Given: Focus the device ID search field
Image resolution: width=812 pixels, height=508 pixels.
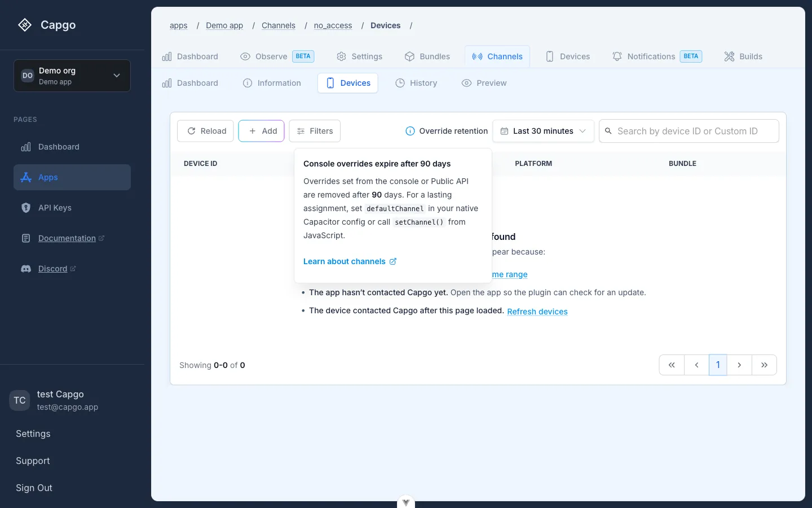Looking at the screenshot, I should 689,131.
